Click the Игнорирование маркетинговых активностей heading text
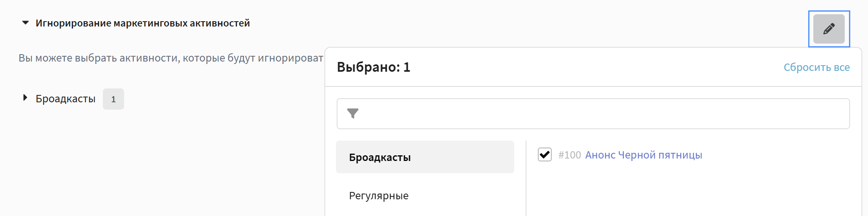Screen dimensions: 868x216 142,23
